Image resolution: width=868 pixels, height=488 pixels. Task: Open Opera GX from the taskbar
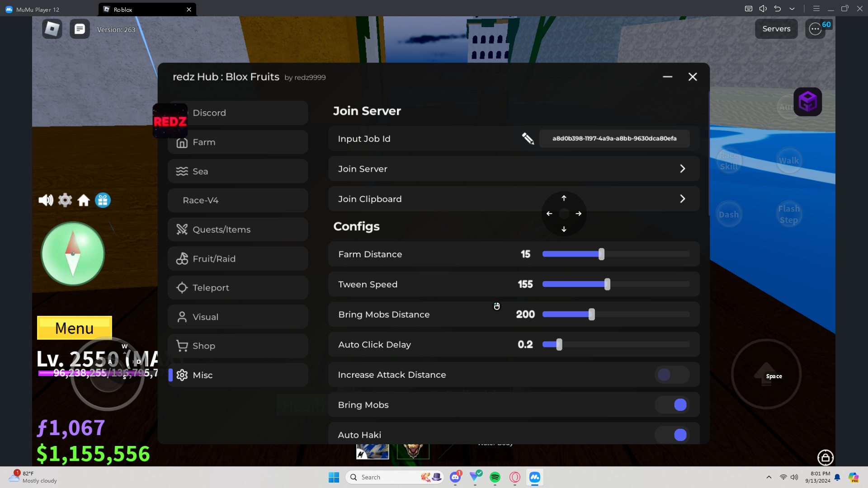click(515, 477)
